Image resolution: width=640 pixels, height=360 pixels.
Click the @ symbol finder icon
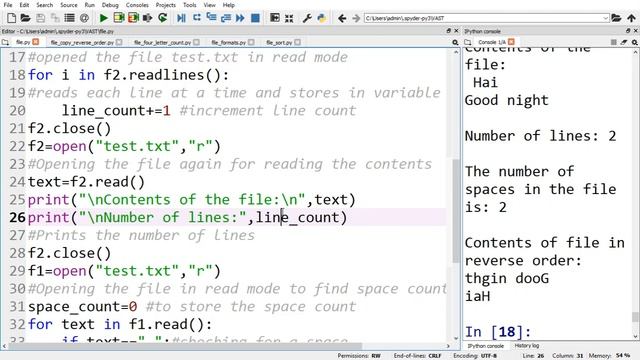(x=84, y=18)
